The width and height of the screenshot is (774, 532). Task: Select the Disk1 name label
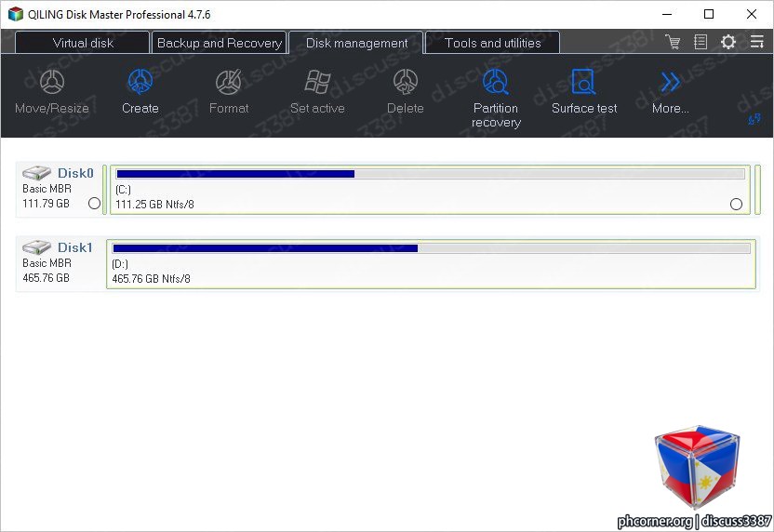[75, 247]
